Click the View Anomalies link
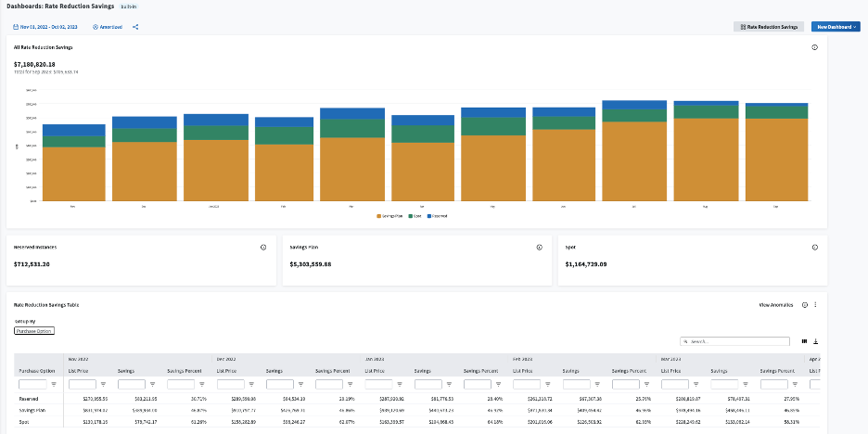 (776, 304)
